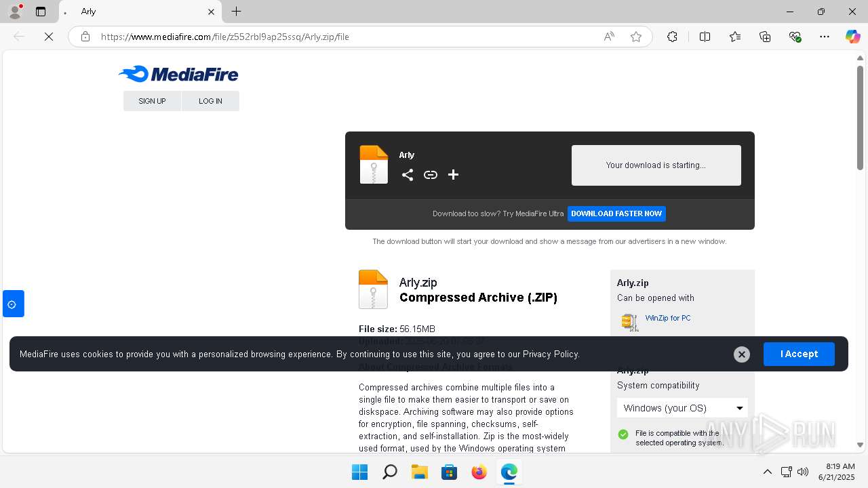The width and height of the screenshot is (868, 488).
Task: Show hidden system tray icons
Action: point(768,472)
